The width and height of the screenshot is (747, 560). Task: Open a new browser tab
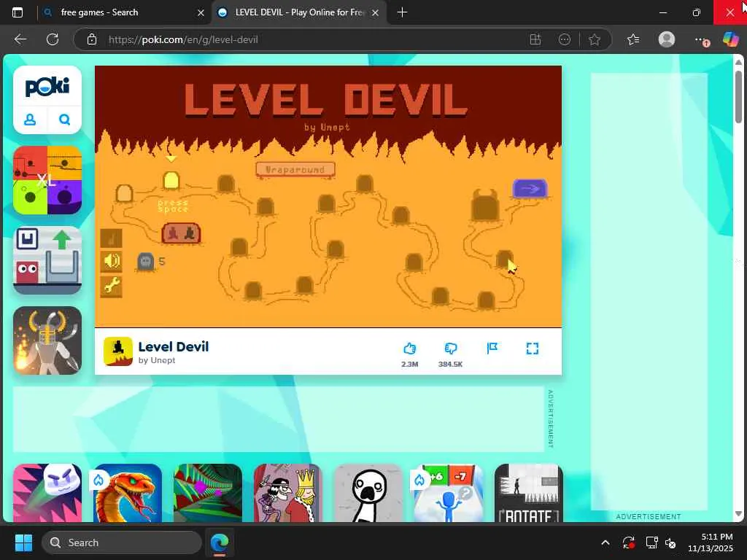click(x=402, y=12)
